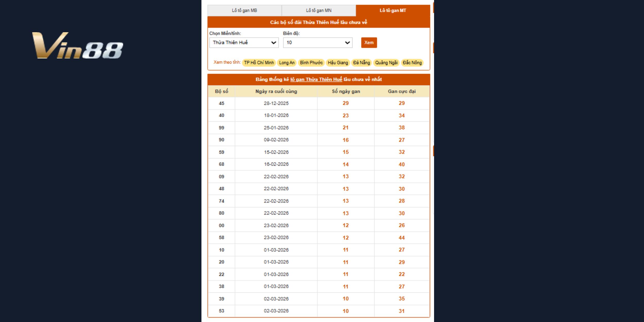Click Gan cực đại value 26

402,225
